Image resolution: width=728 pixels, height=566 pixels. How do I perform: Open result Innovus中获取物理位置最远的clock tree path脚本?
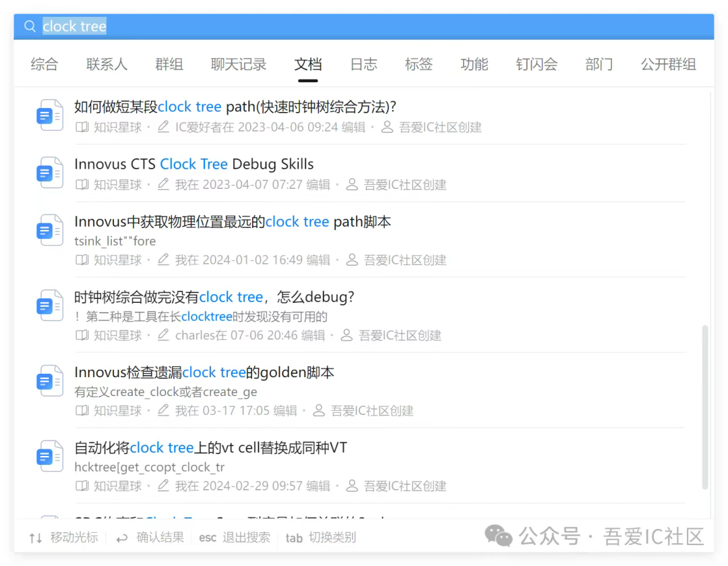click(233, 222)
